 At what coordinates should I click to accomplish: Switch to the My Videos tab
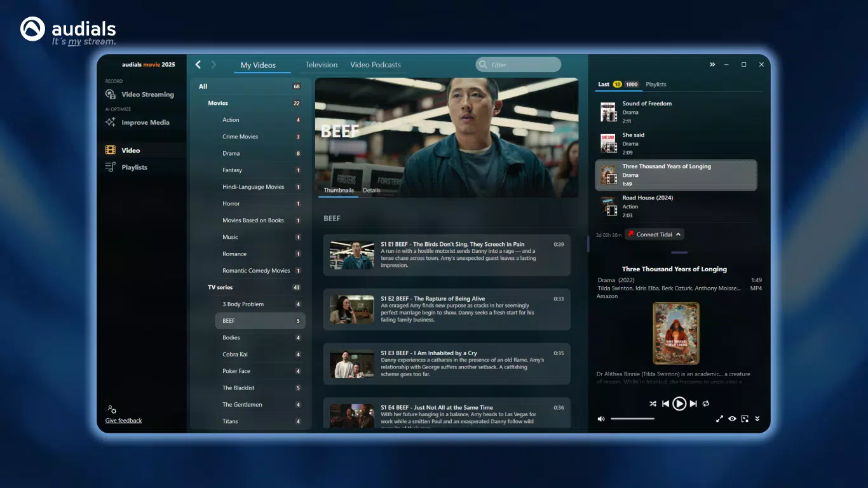[x=258, y=65]
